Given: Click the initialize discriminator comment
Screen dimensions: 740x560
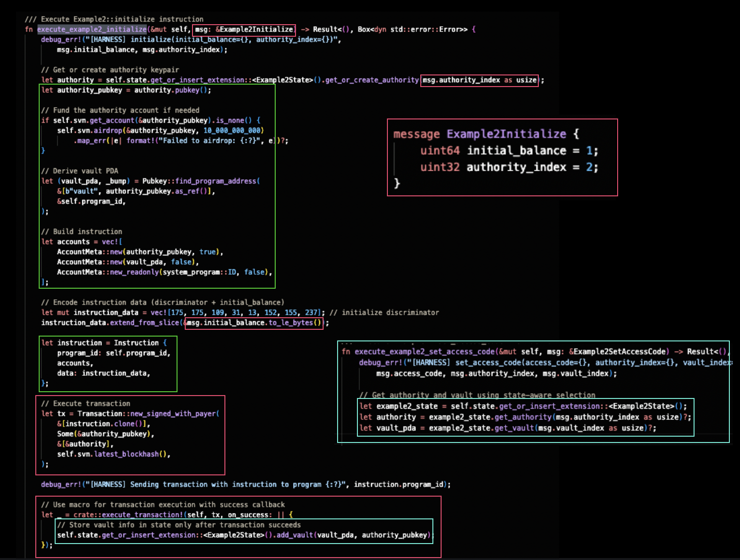Looking at the screenshot, I should (x=384, y=313).
